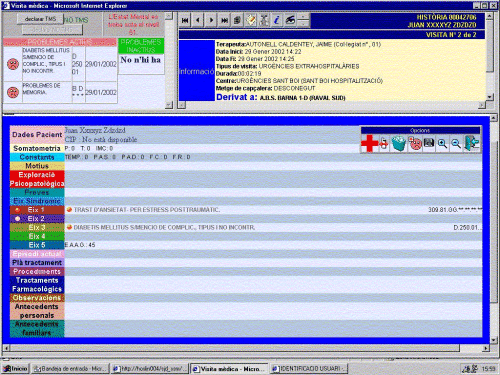Open the Episodi actual section

pyautogui.click(x=37, y=254)
